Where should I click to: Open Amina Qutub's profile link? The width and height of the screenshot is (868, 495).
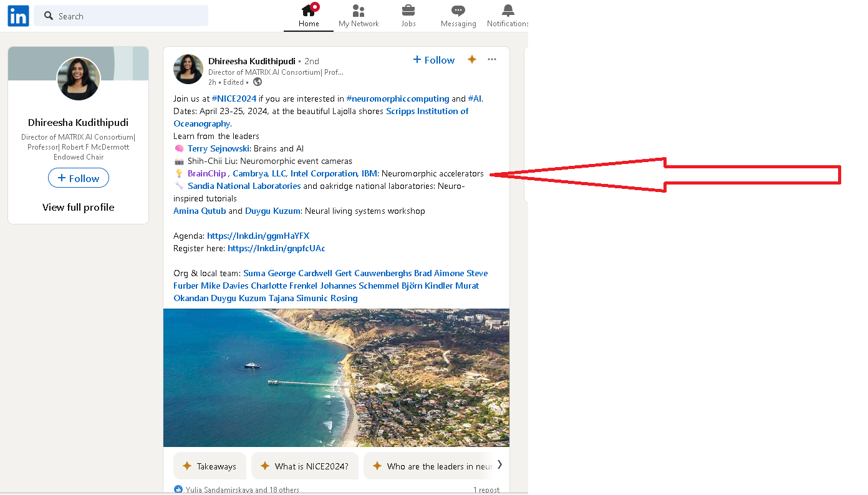tap(200, 211)
